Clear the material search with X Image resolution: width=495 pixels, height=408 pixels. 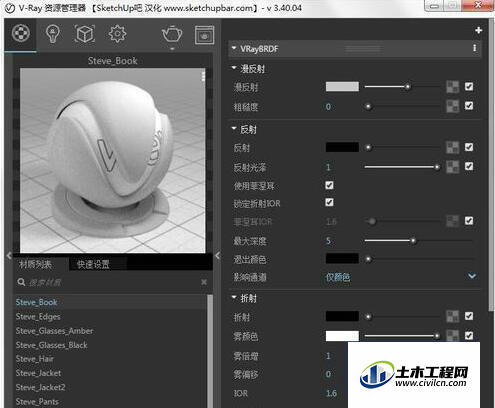(x=204, y=282)
